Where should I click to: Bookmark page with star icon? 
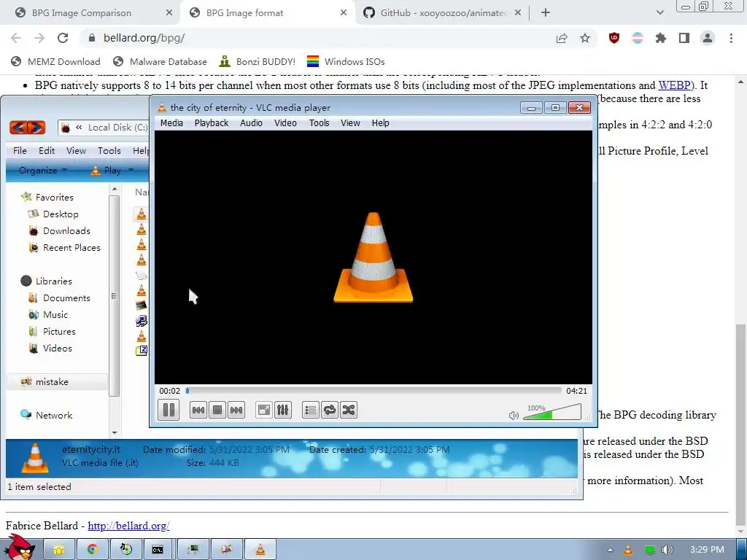(585, 38)
